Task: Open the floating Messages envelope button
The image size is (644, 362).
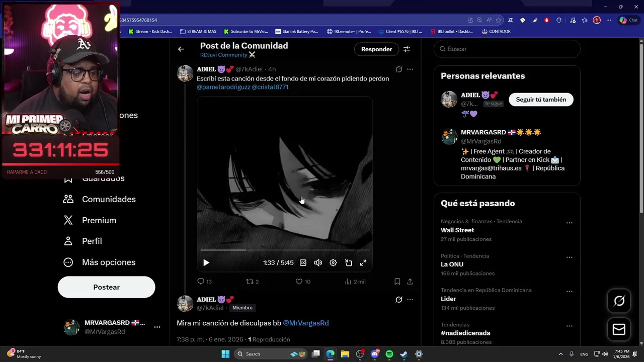Action: [619, 329]
